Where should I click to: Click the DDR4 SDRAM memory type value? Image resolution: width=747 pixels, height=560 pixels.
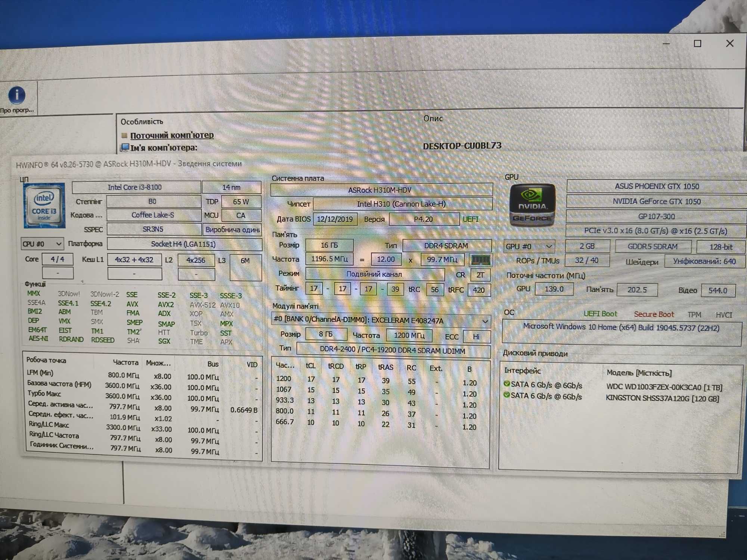pyautogui.click(x=447, y=246)
